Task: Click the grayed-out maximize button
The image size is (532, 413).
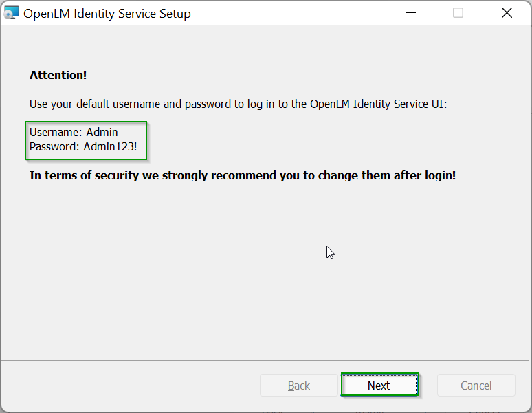Action: click(458, 13)
